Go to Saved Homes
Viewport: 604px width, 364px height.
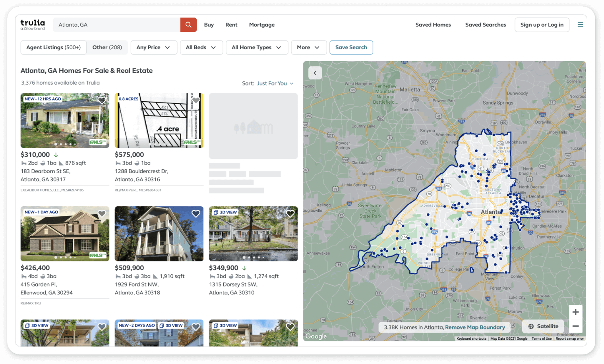pos(433,25)
